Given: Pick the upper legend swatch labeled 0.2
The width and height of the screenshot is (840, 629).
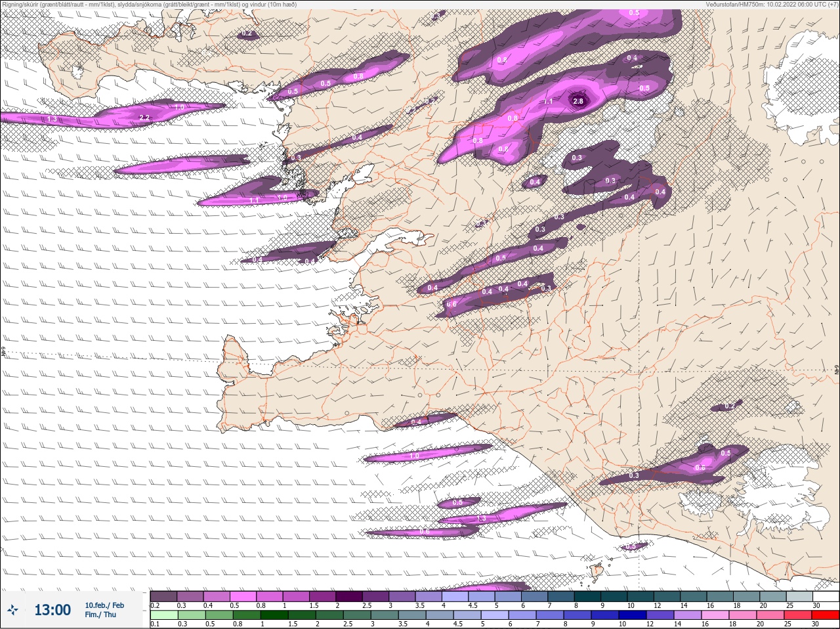Looking at the screenshot, I should click(x=163, y=596).
